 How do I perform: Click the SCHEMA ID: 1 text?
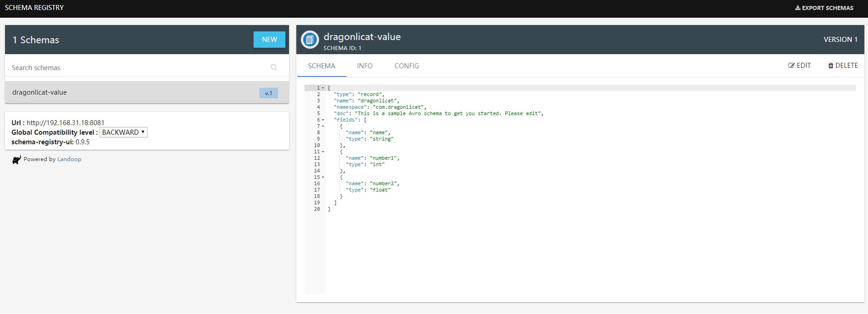(x=342, y=48)
